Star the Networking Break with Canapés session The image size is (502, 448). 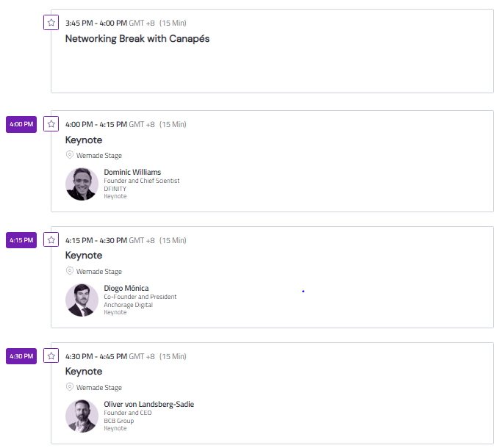coord(51,22)
